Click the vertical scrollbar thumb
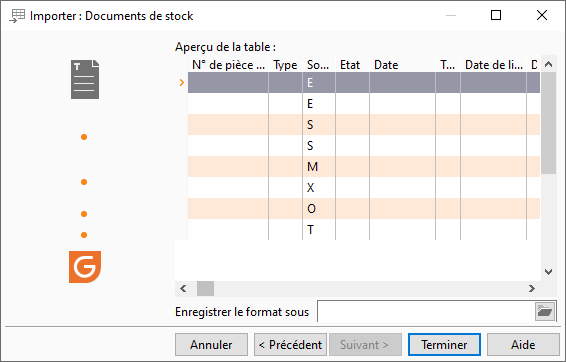Screen dimensions: 566x362 coord(548,123)
